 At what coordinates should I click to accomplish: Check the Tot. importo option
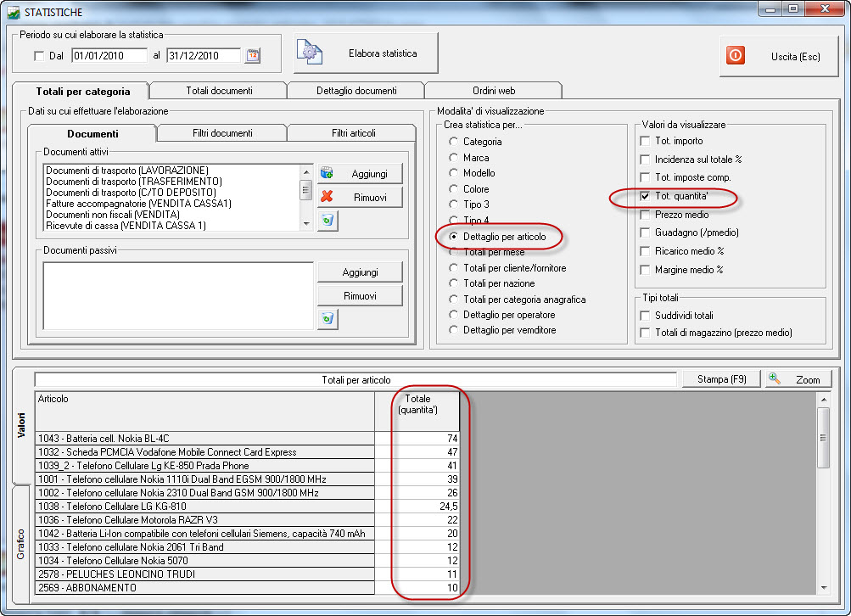tap(645, 141)
